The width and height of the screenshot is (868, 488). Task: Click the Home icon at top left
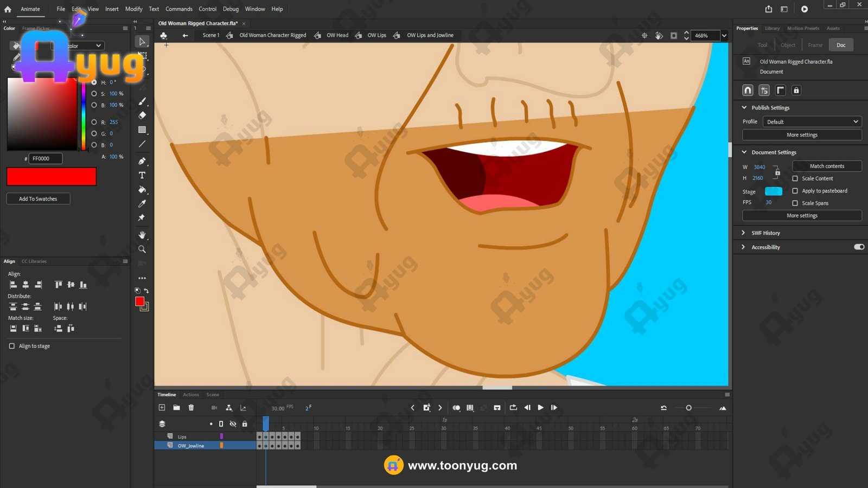click(x=8, y=9)
